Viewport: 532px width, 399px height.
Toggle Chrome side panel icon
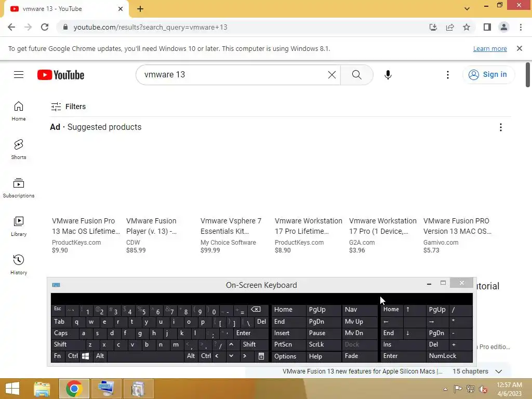487,27
